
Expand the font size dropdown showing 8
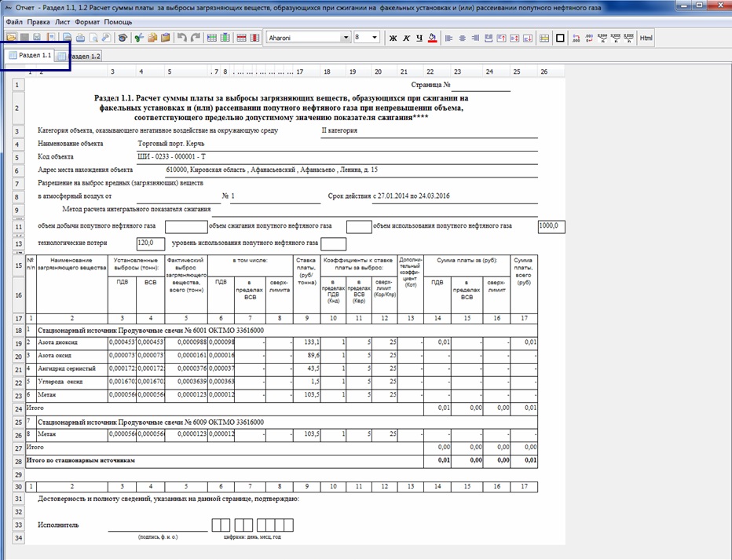[x=375, y=38]
